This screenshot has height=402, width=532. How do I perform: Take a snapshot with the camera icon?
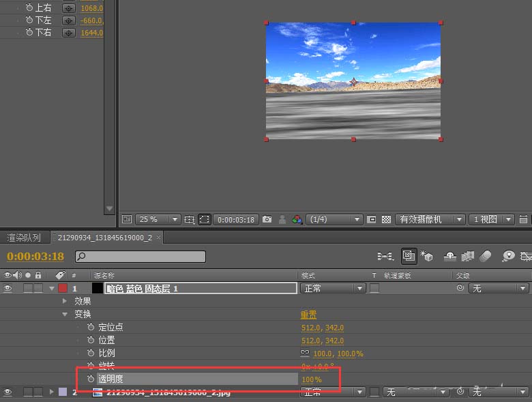coord(267,219)
